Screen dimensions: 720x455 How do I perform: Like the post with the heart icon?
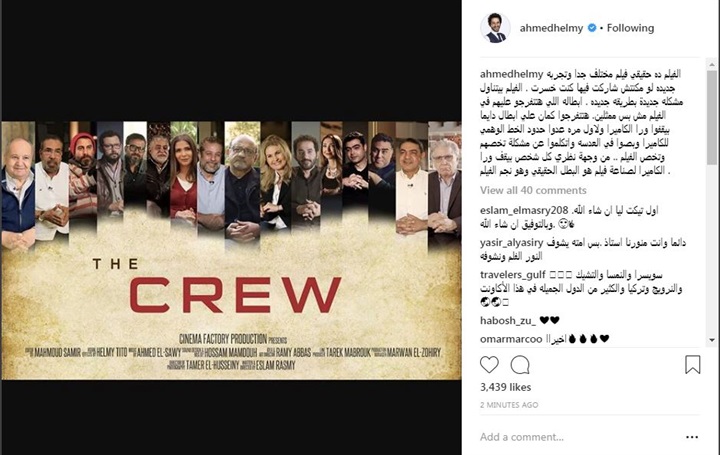pos(489,365)
